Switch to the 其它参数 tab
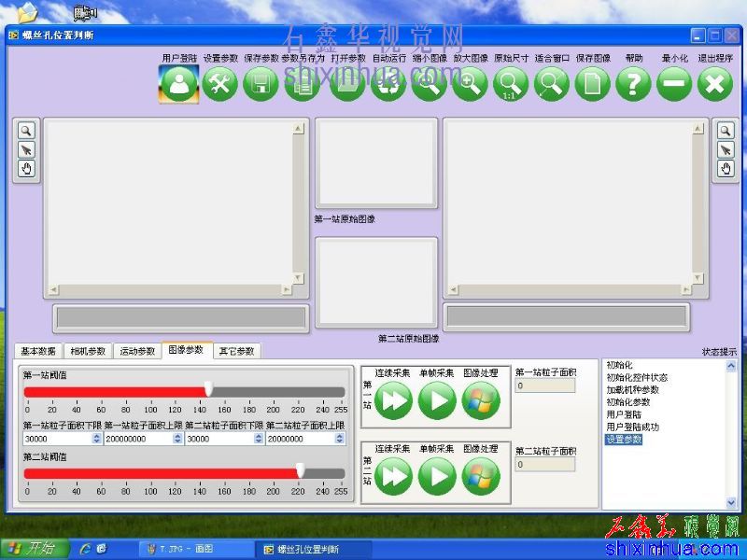The height and width of the screenshot is (560, 747). pos(236,352)
